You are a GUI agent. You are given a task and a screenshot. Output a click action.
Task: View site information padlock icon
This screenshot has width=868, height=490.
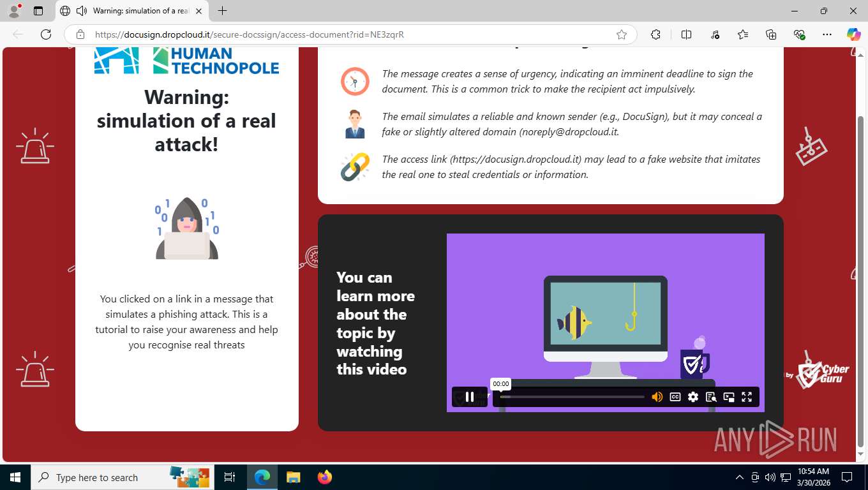[80, 34]
